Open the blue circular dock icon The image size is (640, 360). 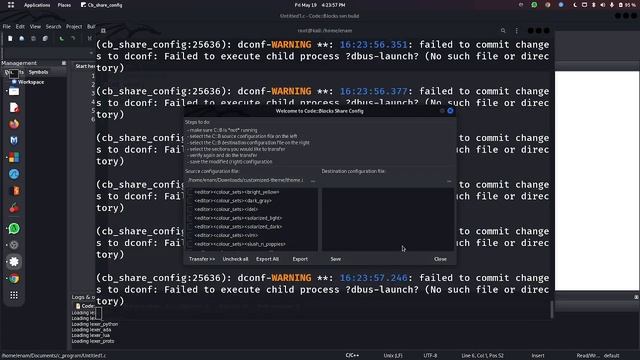pyautogui.click(x=14, y=174)
